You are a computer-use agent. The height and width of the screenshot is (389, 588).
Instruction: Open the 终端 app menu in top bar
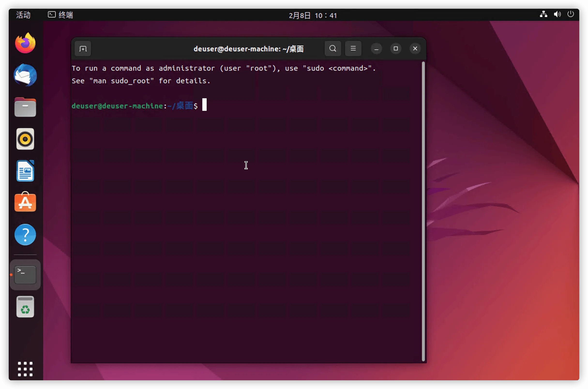(x=60, y=15)
